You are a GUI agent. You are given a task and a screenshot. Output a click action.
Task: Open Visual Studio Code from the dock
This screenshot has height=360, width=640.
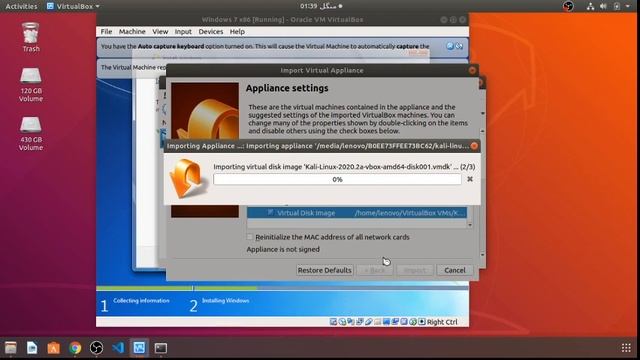pyautogui.click(x=118, y=348)
